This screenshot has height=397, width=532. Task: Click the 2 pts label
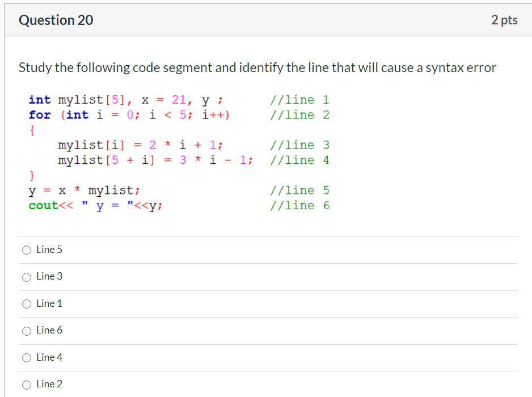(505, 20)
